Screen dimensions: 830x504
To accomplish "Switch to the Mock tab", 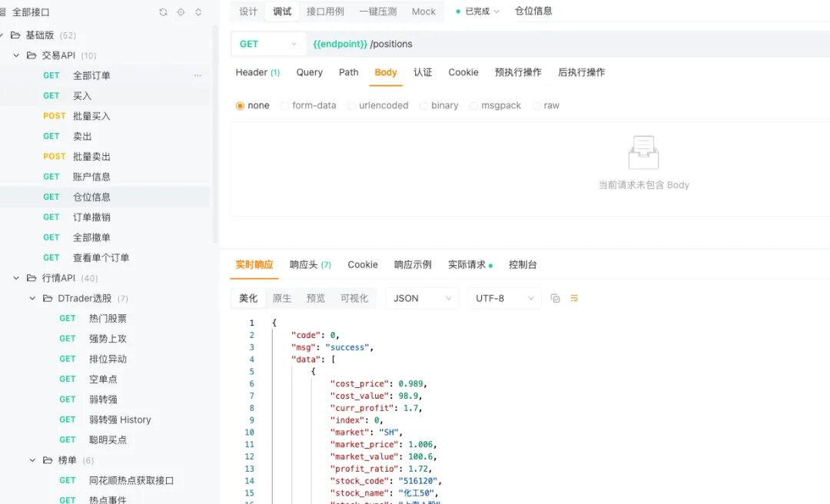I will [423, 11].
